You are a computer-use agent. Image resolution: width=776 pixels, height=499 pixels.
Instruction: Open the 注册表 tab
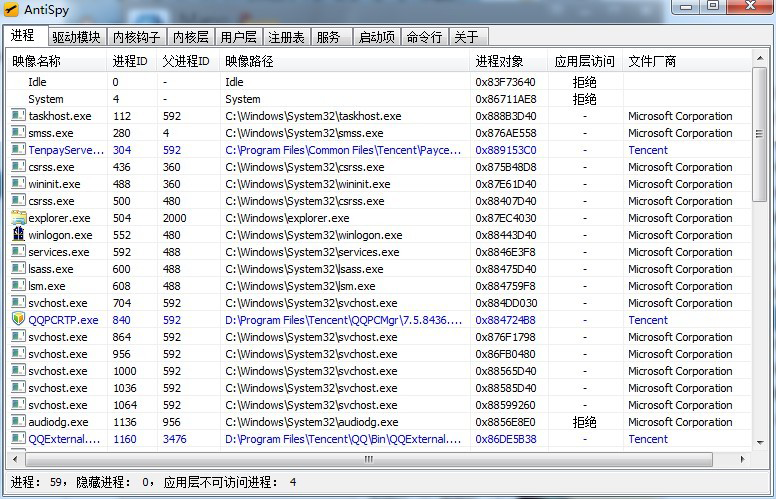tap(285, 37)
